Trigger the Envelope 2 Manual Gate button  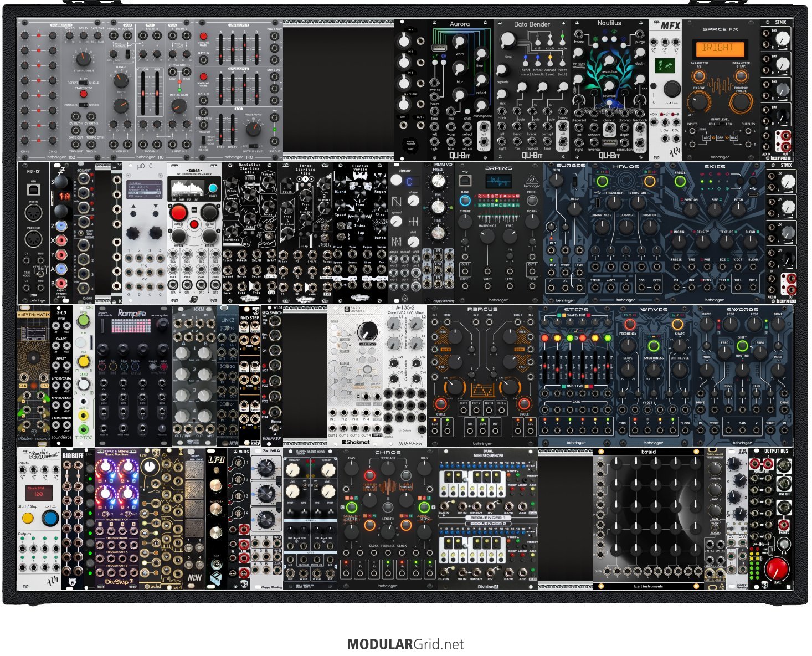(x=203, y=76)
